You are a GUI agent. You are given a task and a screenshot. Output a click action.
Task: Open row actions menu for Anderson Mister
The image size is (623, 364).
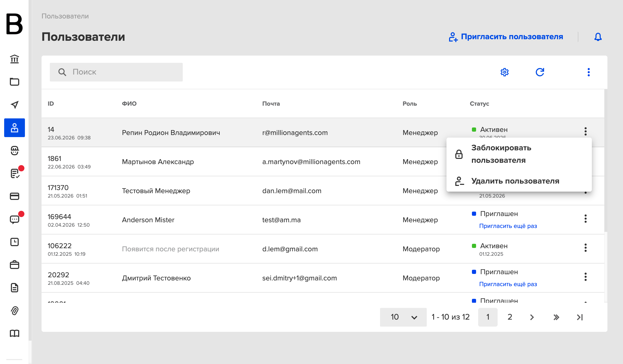pos(586,219)
